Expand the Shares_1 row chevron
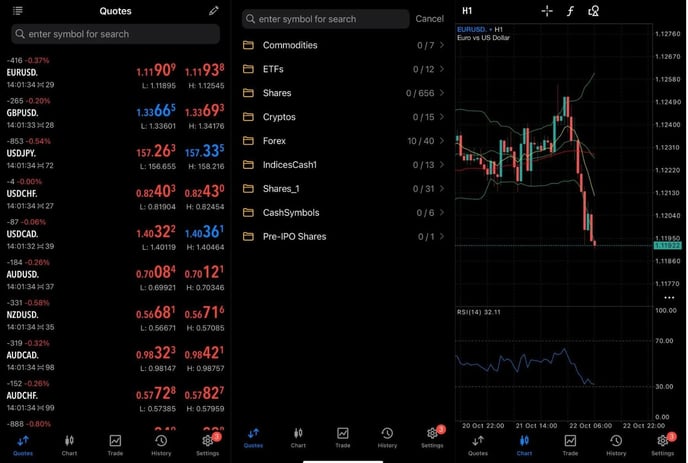Screen dimensions: 688x463 [x=441, y=189]
